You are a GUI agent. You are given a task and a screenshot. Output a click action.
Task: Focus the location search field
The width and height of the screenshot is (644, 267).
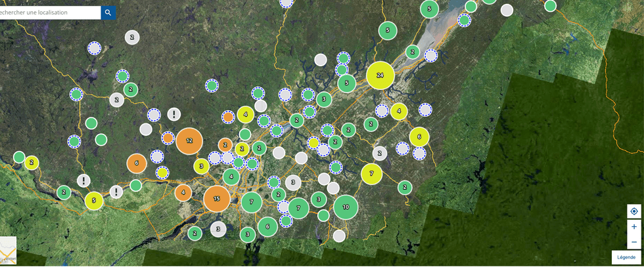click(x=49, y=12)
